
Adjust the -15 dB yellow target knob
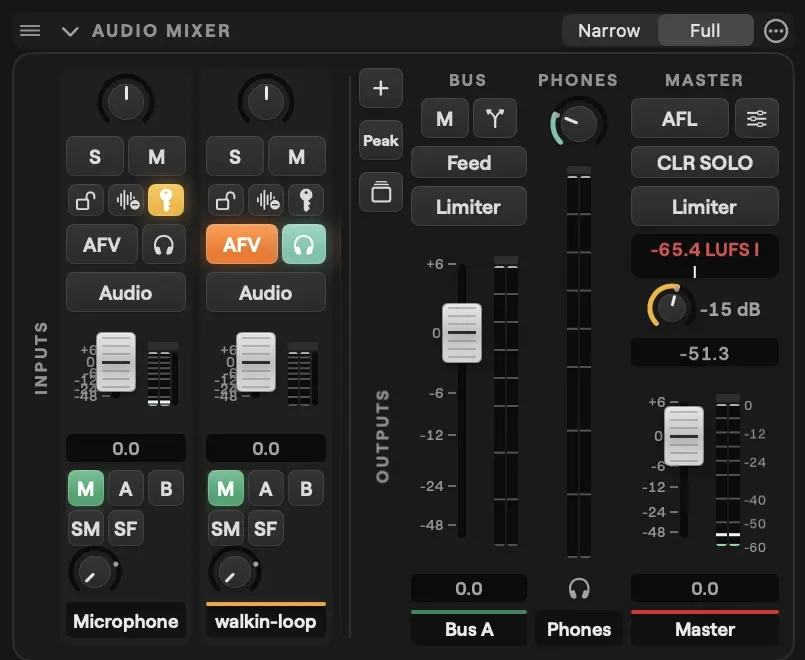(671, 306)
